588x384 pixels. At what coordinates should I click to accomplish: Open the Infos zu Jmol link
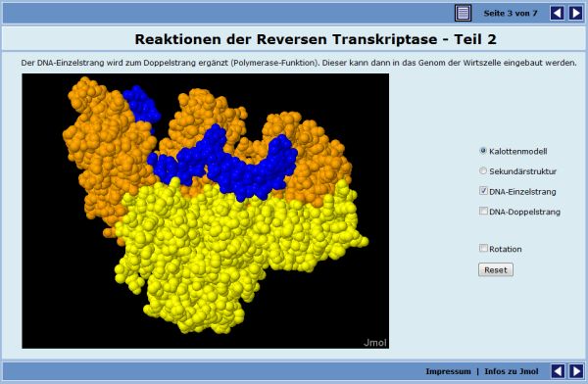click(x=512, y=371)
